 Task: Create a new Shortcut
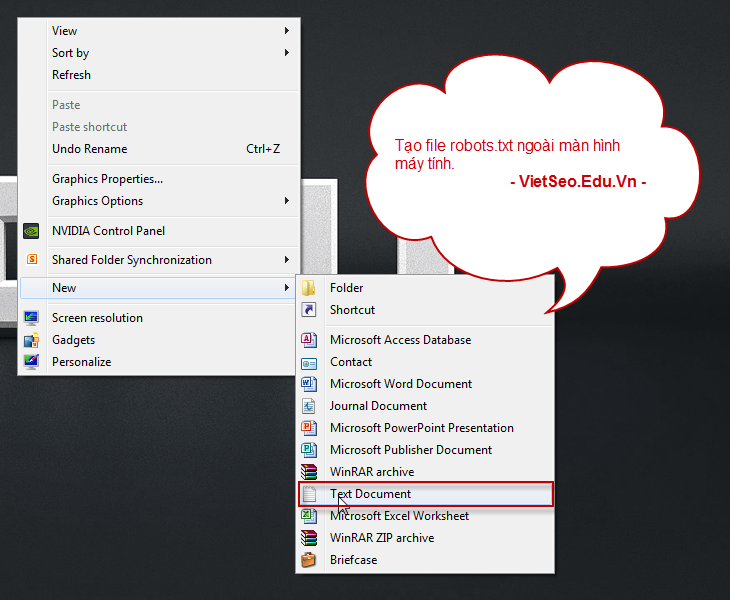point(352,310)
